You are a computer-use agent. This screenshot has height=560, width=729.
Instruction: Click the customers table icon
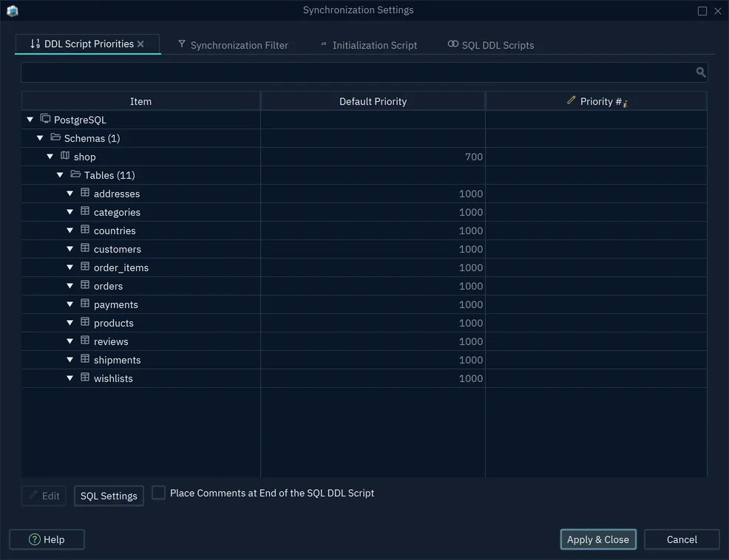tap(85, 248)
